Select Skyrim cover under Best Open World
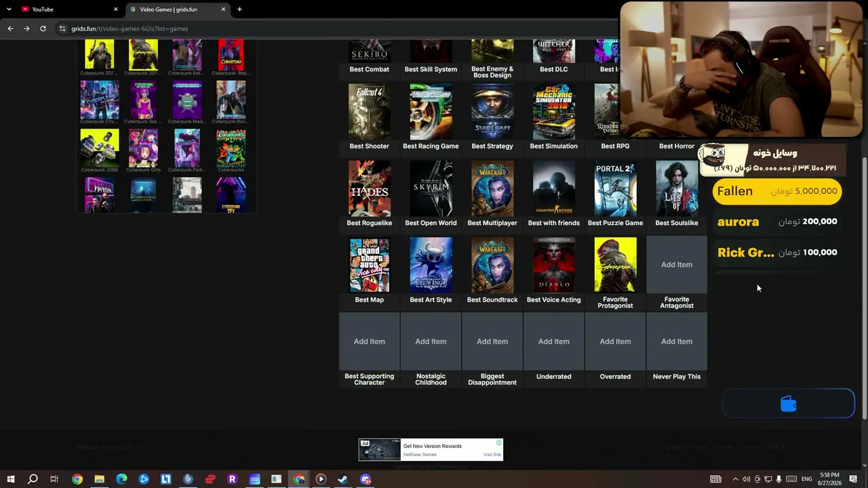Image resolution: width=868 pixels, height=488 pixels. [431, 188]
